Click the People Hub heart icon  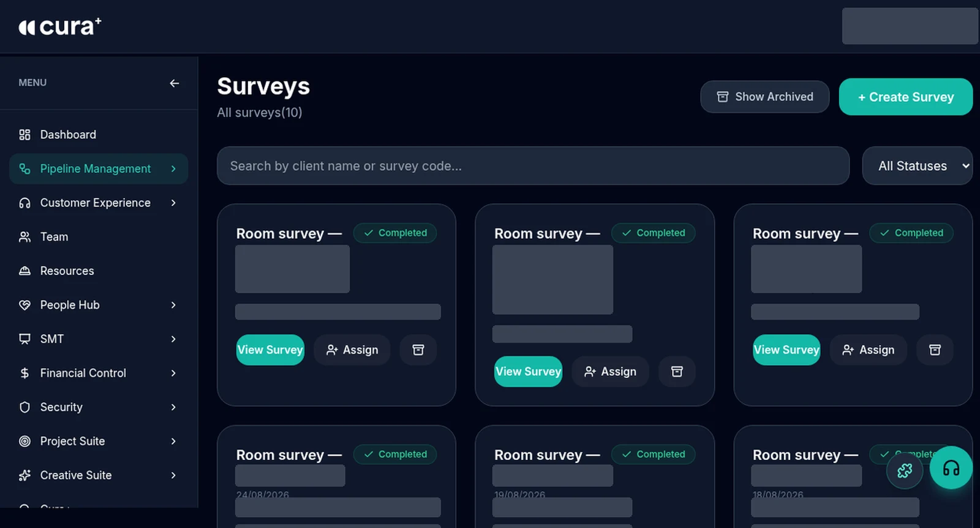click(x=24, y=305)
